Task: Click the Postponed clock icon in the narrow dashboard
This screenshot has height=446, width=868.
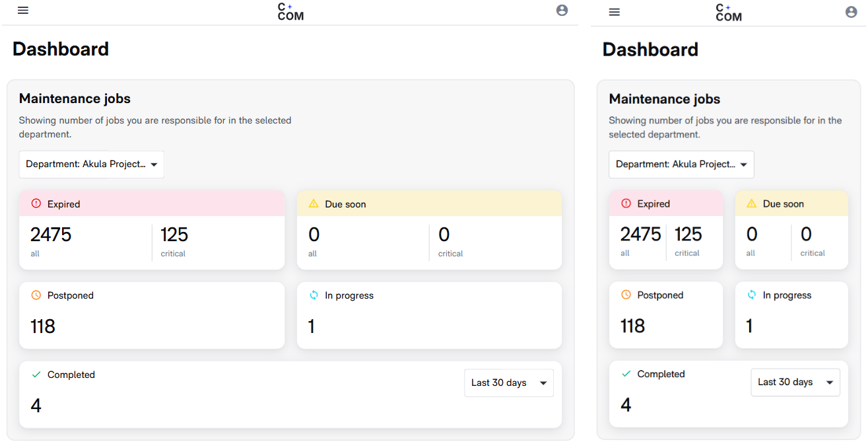Action: (626, 295)
